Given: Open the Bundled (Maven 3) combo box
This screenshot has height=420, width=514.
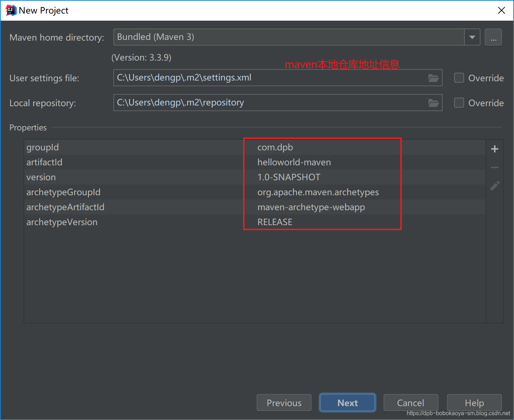Looking at the screenshot, I should (x=297, y=37).
